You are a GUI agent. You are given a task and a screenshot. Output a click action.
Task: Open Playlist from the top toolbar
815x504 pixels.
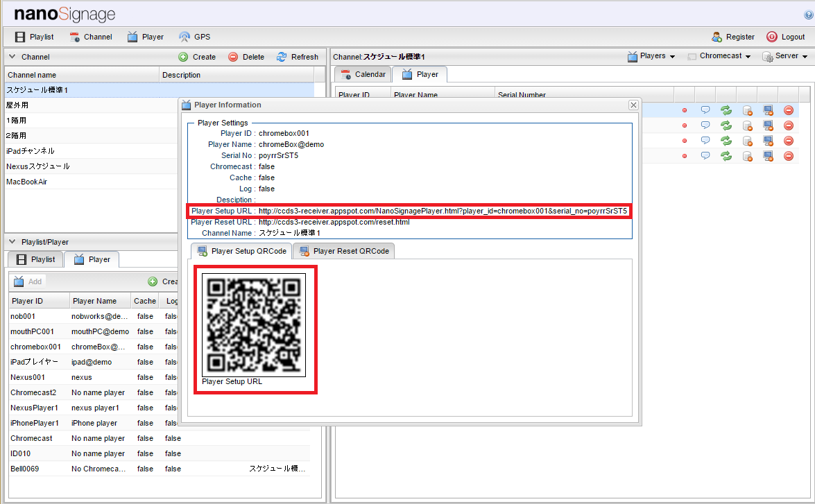pyautogui.click(x=34, y=37)
